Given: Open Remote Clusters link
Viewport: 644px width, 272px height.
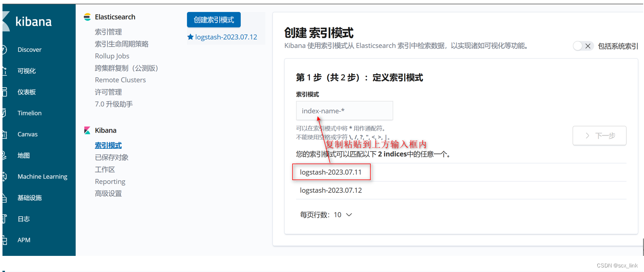Looking at the screenshot, I should tap(121, 80).
